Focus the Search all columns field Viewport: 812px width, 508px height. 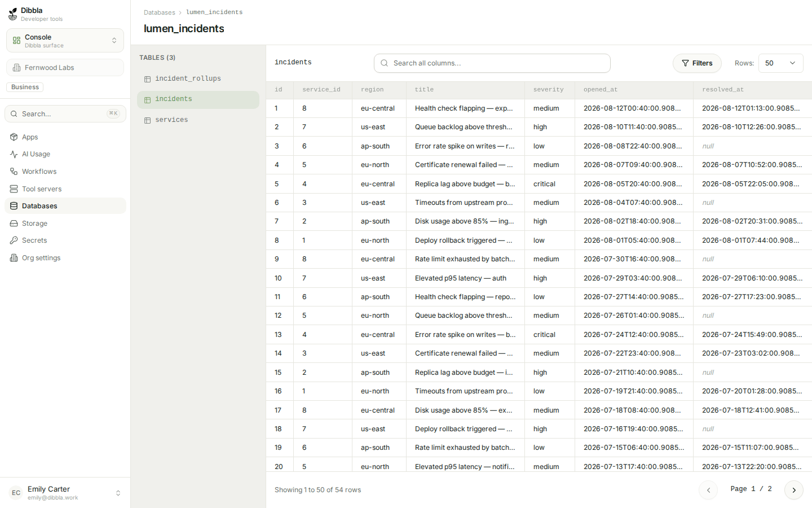tap(492, 63)
